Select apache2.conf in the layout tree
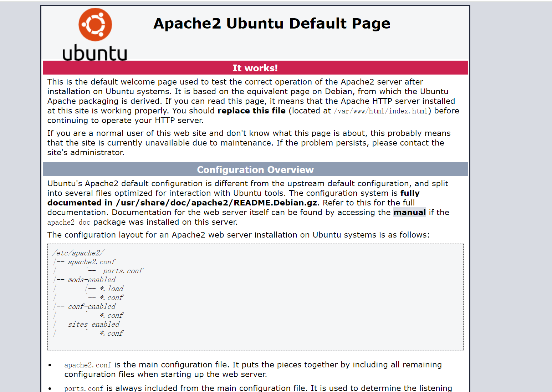 (x=92, y=262)
